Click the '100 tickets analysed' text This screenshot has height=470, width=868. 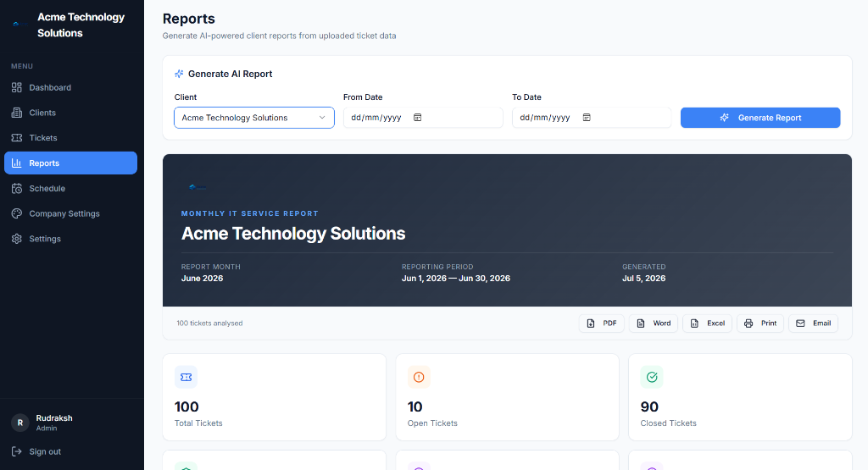tap(210, 323)
